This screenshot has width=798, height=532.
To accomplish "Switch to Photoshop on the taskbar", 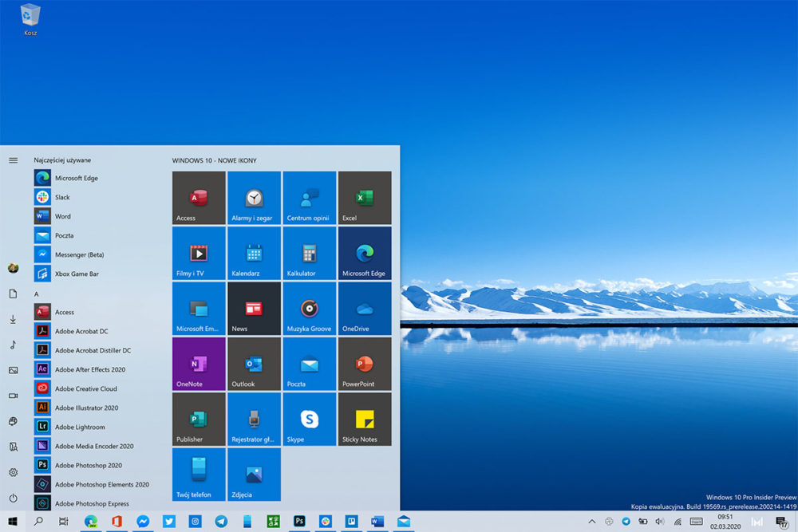I will click(x=299, y=522).
